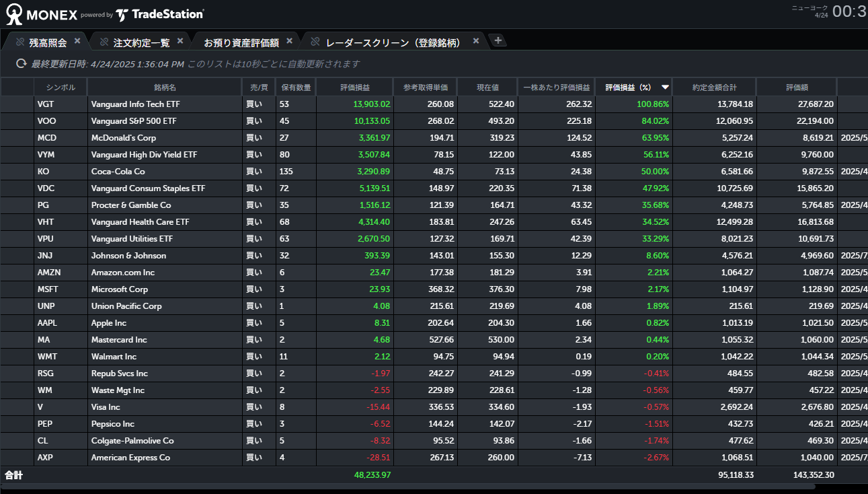Open the レーダースクリーン（登録銘柄） tab
This screenshot has width=868, height=494.
394,42
